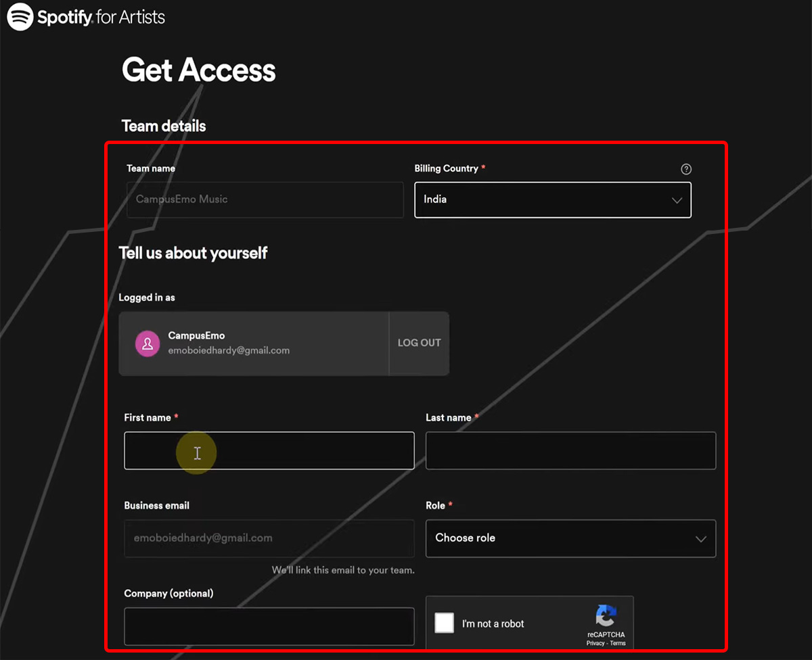The image size is (812, 660).
Task: Focus the First name input field
Action: click(x=269, y=450)
